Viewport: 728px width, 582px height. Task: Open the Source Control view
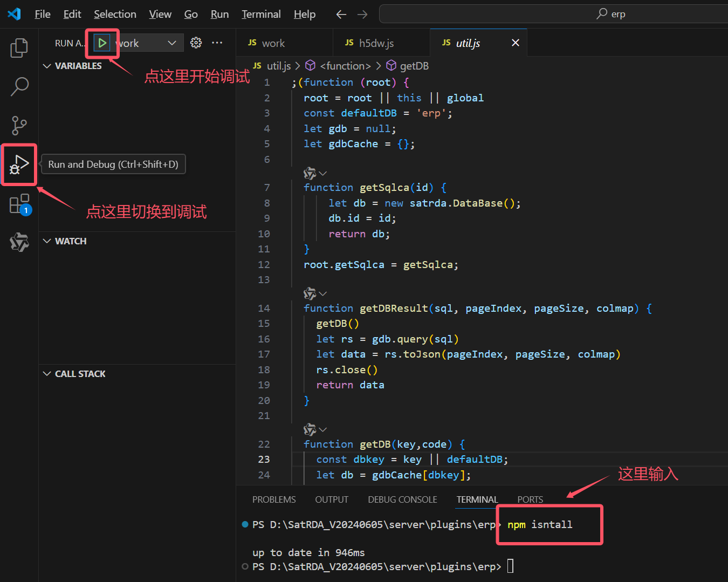[x=19, y=125]
